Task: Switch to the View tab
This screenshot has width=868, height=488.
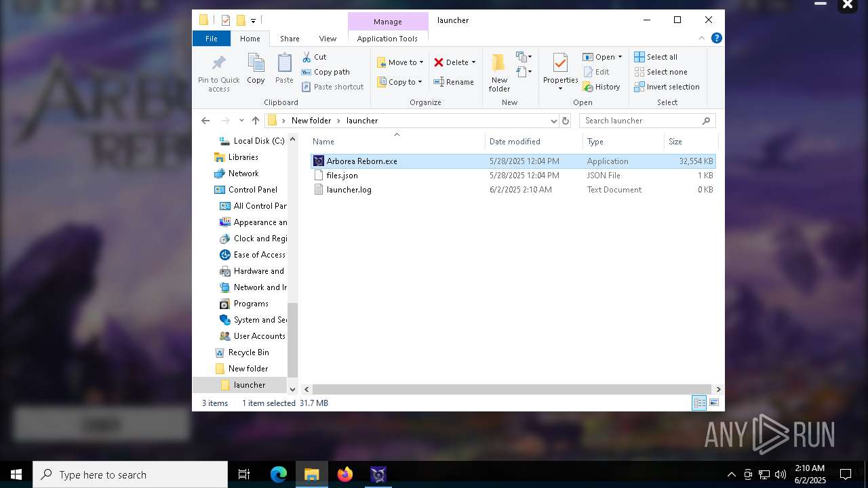Action: coord(328,39)
